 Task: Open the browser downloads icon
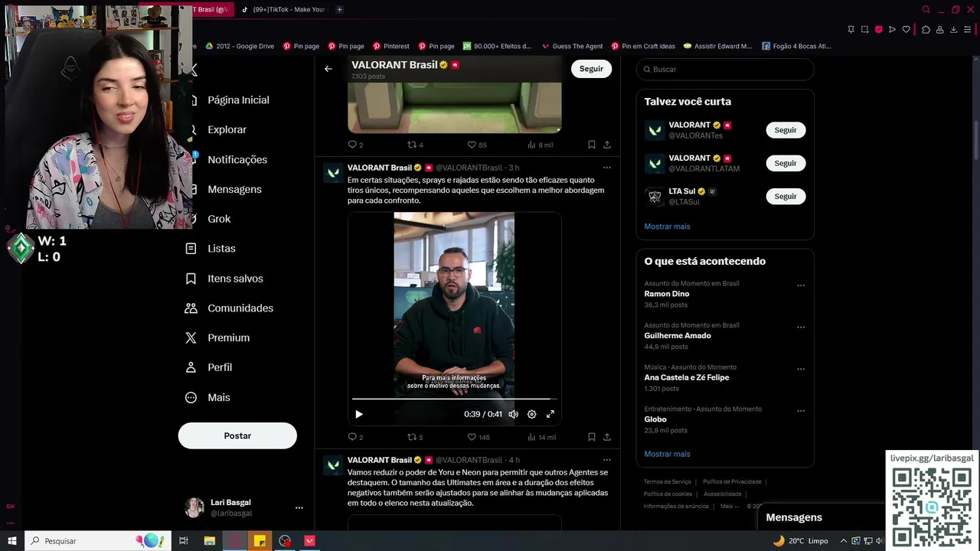[953, 29]
